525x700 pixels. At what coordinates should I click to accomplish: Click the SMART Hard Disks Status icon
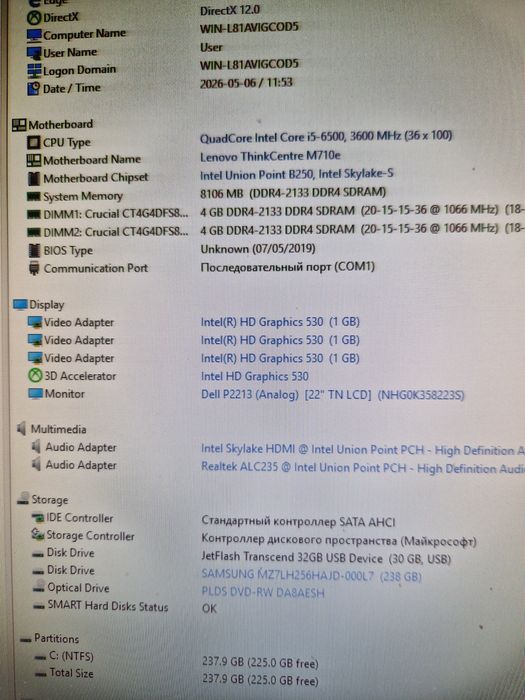(40, 607)
